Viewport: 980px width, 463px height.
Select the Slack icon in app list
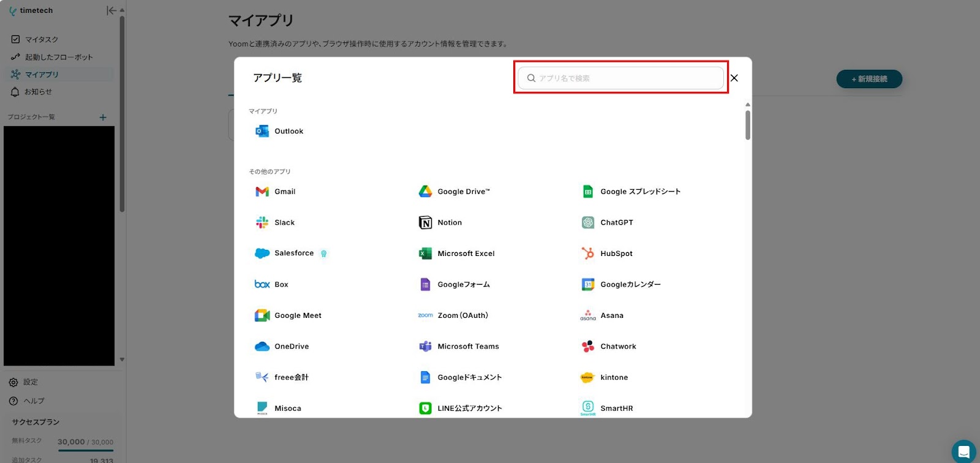click(x=262, y=222)
